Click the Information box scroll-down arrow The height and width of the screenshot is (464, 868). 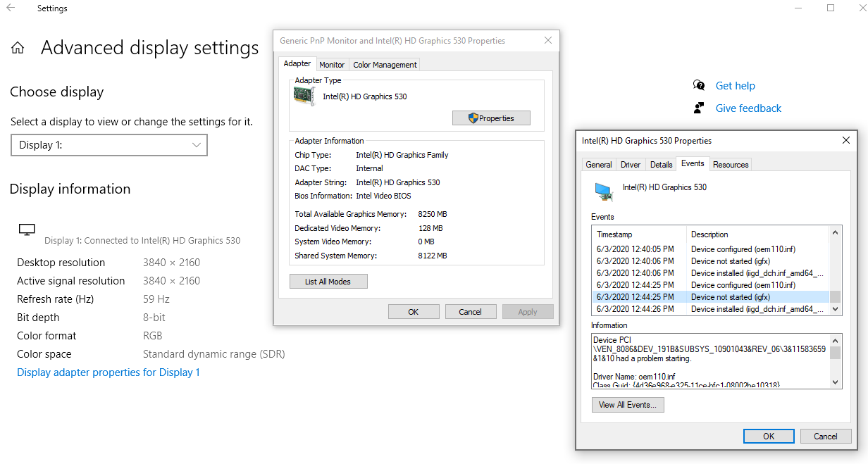coord(836,382)
